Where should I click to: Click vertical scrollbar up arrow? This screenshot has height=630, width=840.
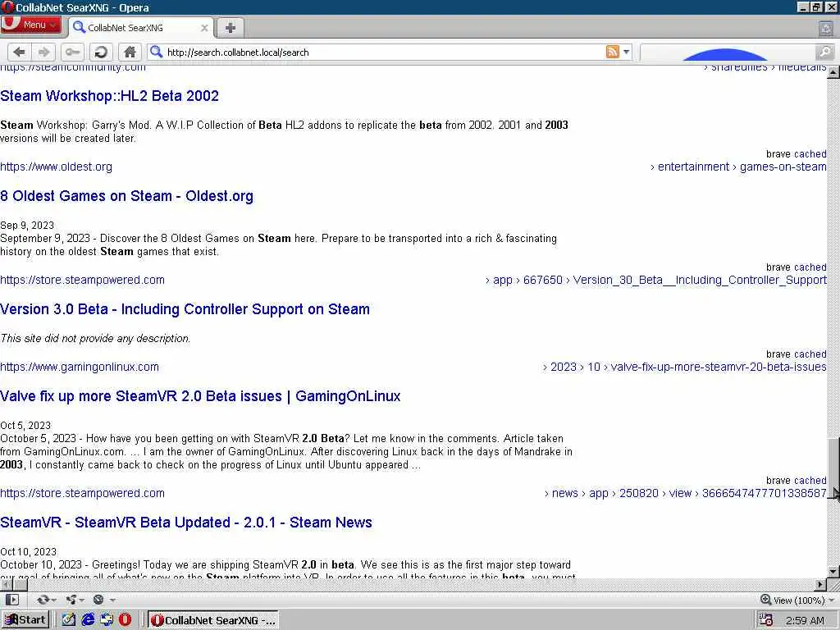pos(833,72)
